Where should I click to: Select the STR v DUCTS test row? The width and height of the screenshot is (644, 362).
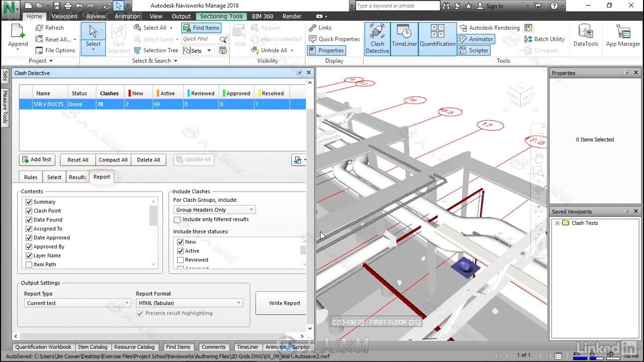pos(162,104)
